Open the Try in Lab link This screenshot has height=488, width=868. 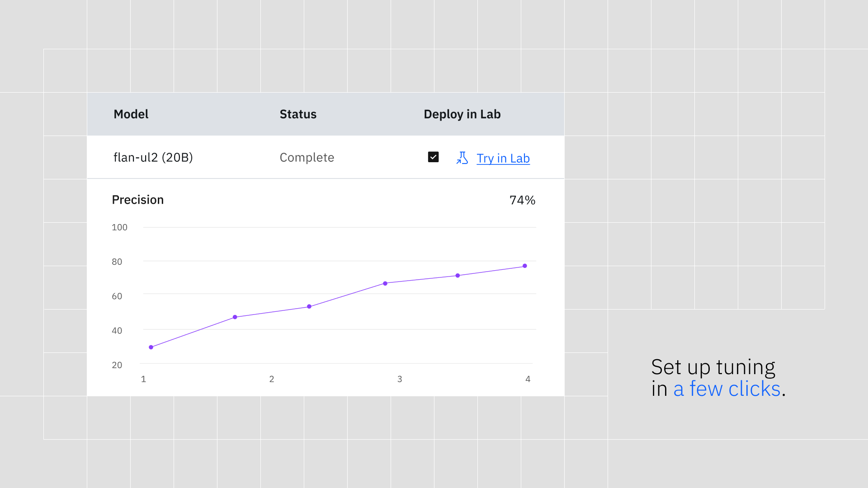pyautogui.click(x=503, y=158)
